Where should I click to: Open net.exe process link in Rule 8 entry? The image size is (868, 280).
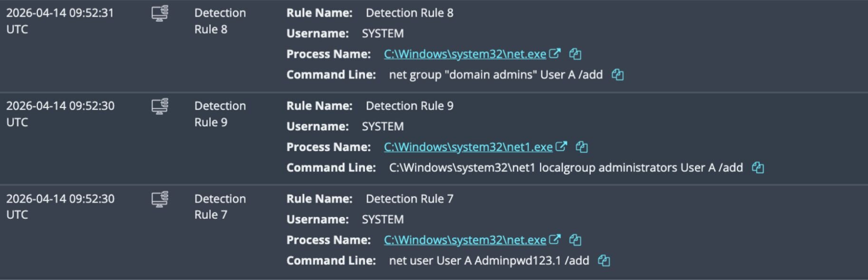point(464,54)
